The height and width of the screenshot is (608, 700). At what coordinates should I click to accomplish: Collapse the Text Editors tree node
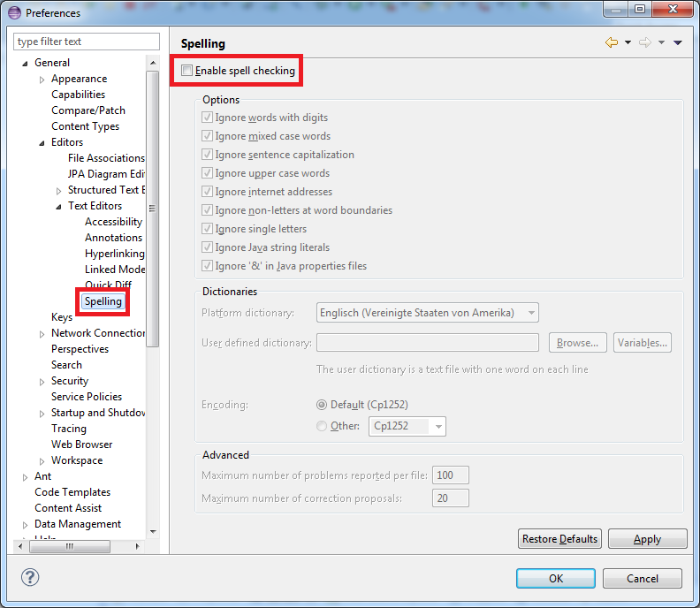point(59,206)
